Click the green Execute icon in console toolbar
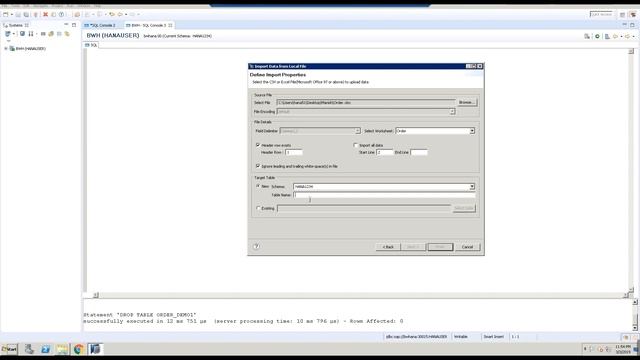The height and width of the screenshot is (360, 640). (x=597, y=36)
